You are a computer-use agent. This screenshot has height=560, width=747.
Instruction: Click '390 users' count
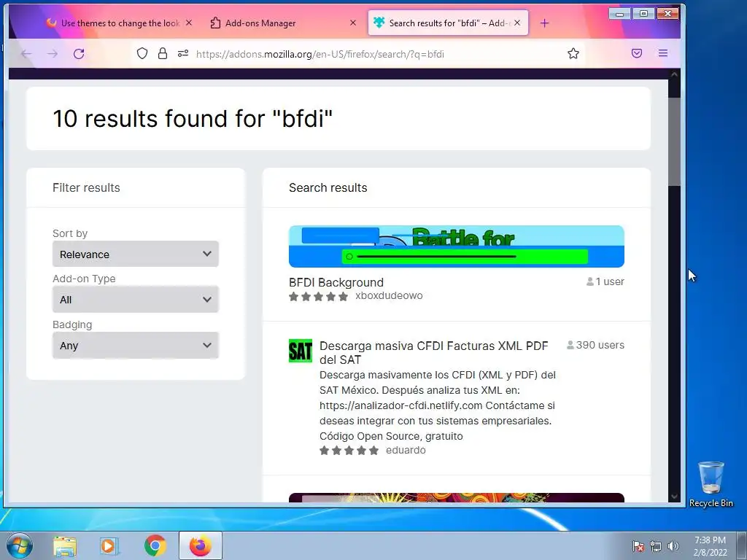coord(595,345)
